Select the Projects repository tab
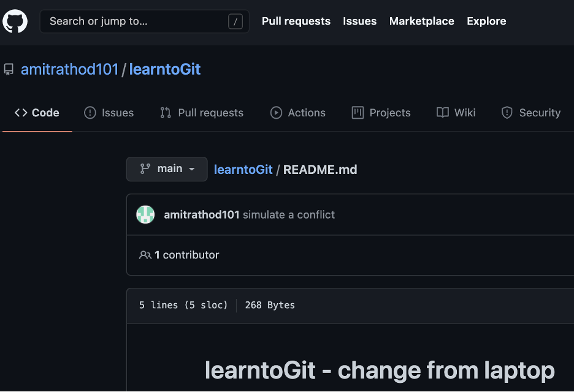 click(381, 113)
